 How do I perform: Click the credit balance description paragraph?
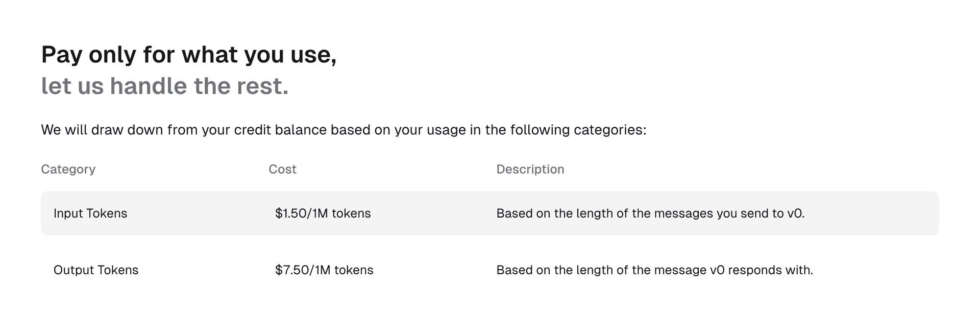[343, 130]
